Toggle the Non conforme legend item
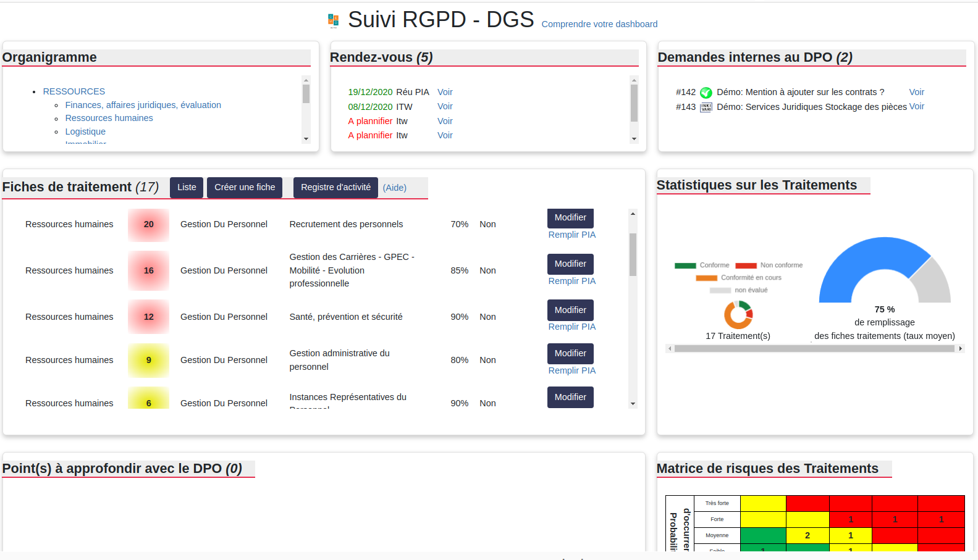The height and width of the screenshot is (560, 978). 769,265
